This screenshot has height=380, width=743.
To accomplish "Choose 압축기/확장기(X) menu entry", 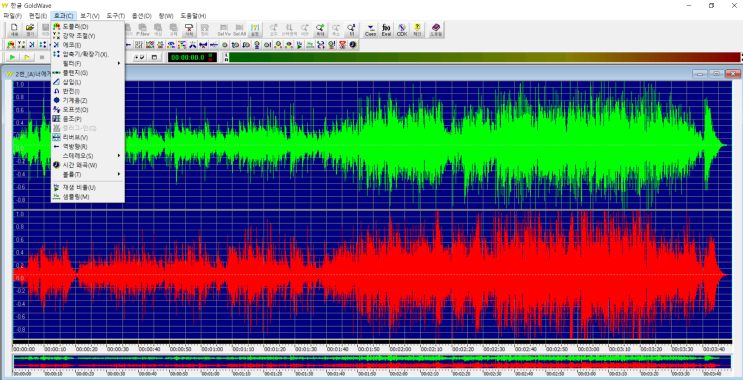I will 88,54.
